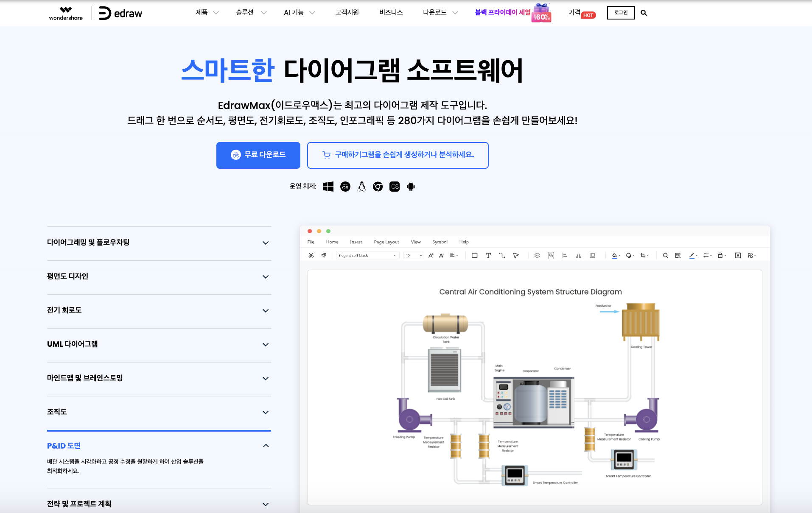Open the text alignment dropdown
812x513 pixels.
tap(454, 255)
